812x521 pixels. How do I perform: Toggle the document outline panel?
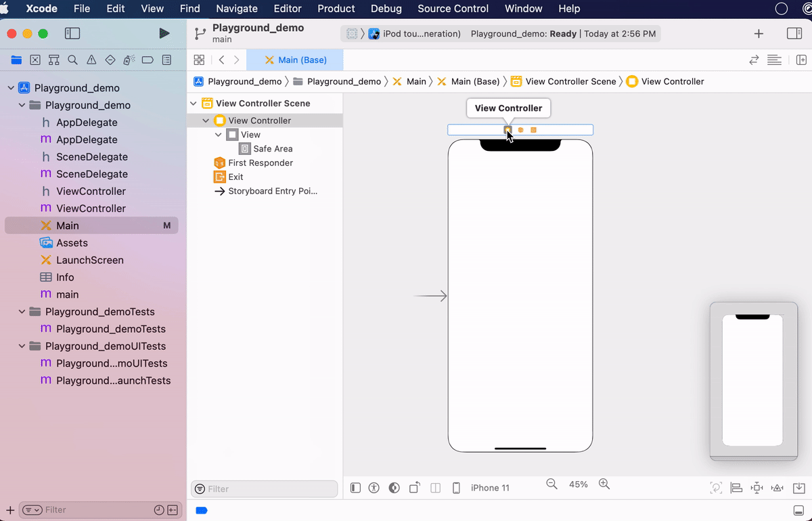point(355,487)
